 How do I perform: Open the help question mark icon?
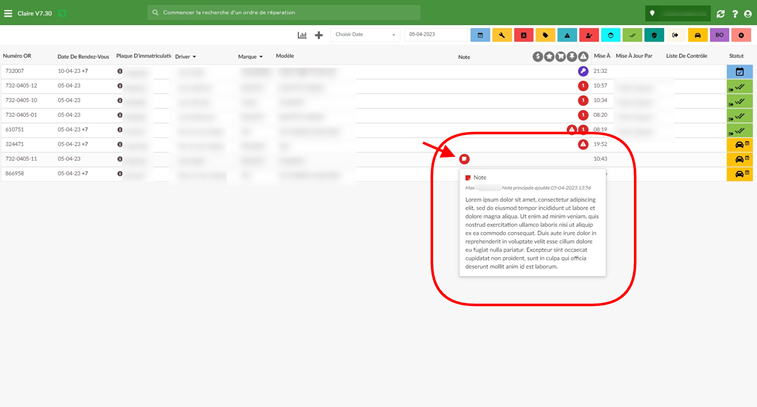[735, 14]
